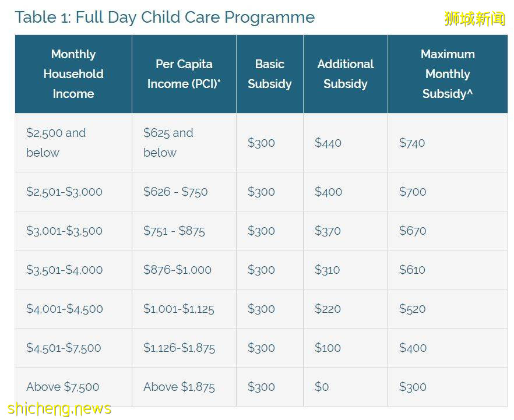The width and height of the screenshot is (514, 420).
Task: Select the $440 additional subsidy cell
Action: [x=328, y=143]
